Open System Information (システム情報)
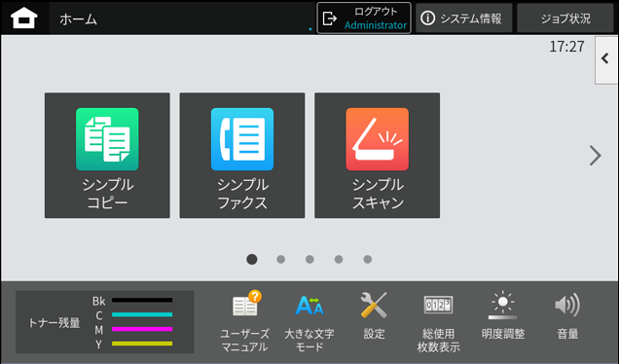The width and height of the screenshot is (619, 364). pyautogui.click(x=464, y=18)
